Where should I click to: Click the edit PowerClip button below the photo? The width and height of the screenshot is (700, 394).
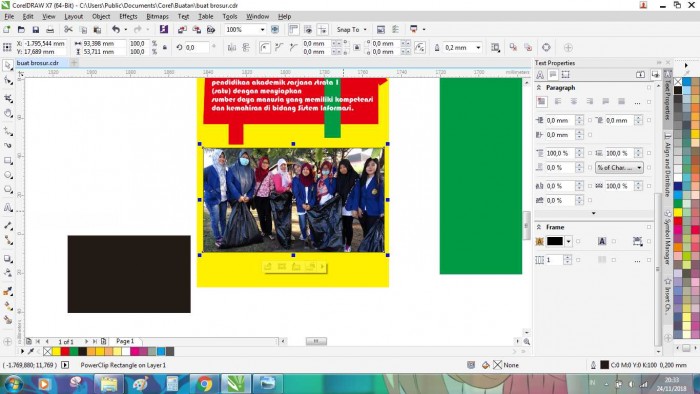click(x=267, y=267)
